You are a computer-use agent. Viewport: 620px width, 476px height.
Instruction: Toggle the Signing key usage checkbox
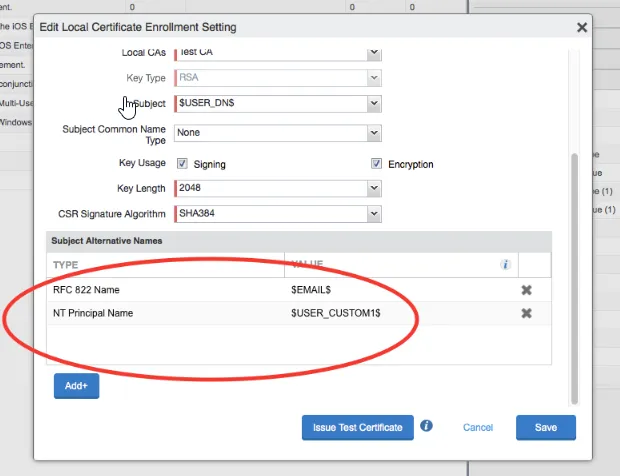point(182,163)
